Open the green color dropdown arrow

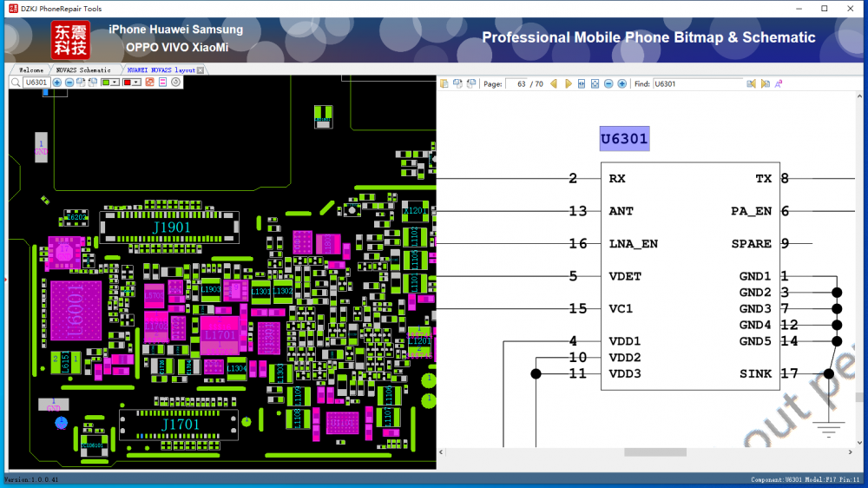115,82
